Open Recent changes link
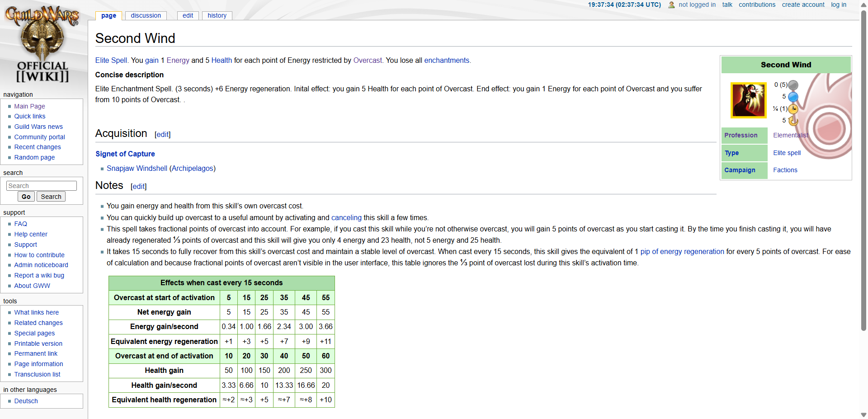Screen dimensions: 868x419 (38, 147)
